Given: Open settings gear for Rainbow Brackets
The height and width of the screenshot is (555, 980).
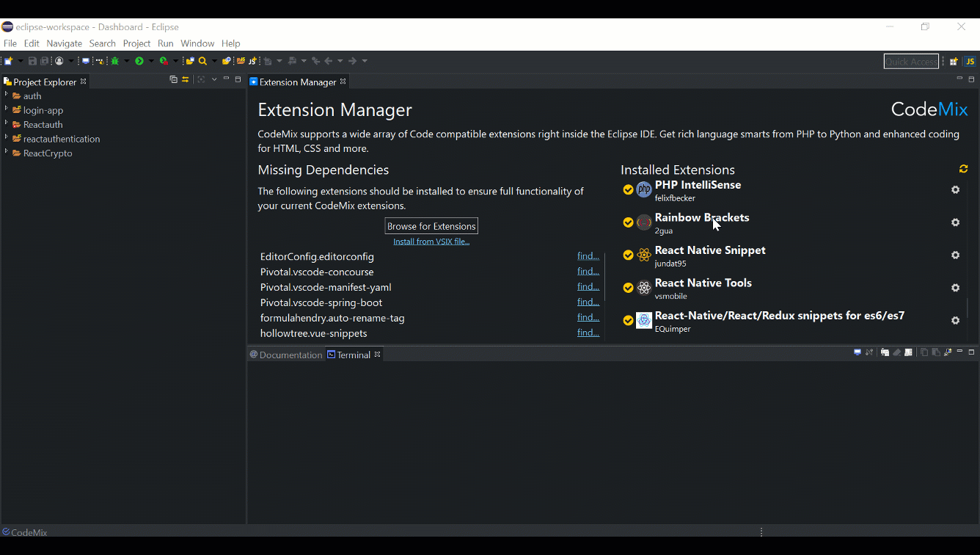Looking at the screenshot, I should click(x=955, y=222).
